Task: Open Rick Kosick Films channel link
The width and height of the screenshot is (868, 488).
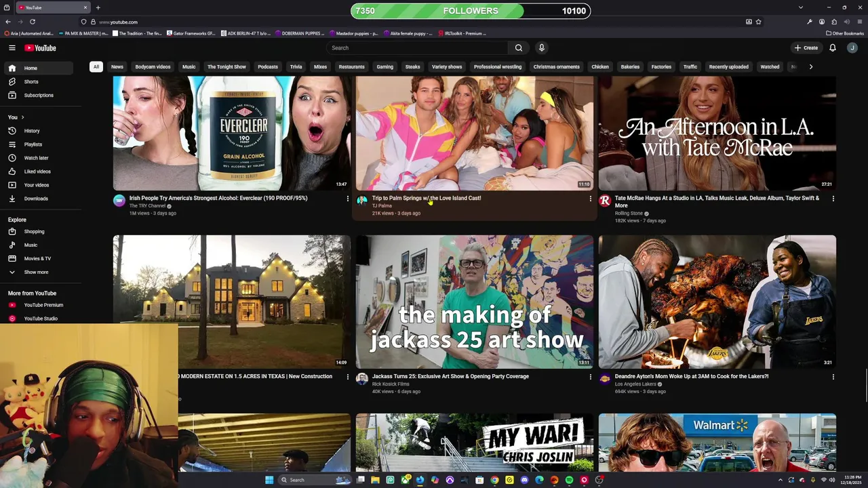Action: (x=391, y=384)
